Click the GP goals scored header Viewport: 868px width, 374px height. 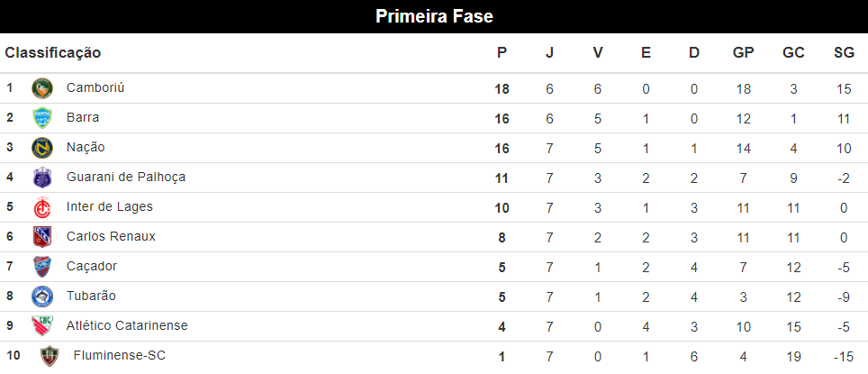[743, 53]
